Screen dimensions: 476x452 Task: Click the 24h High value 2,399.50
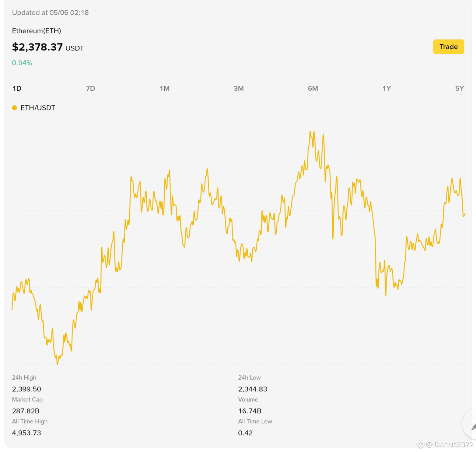[x=26, y=389]
